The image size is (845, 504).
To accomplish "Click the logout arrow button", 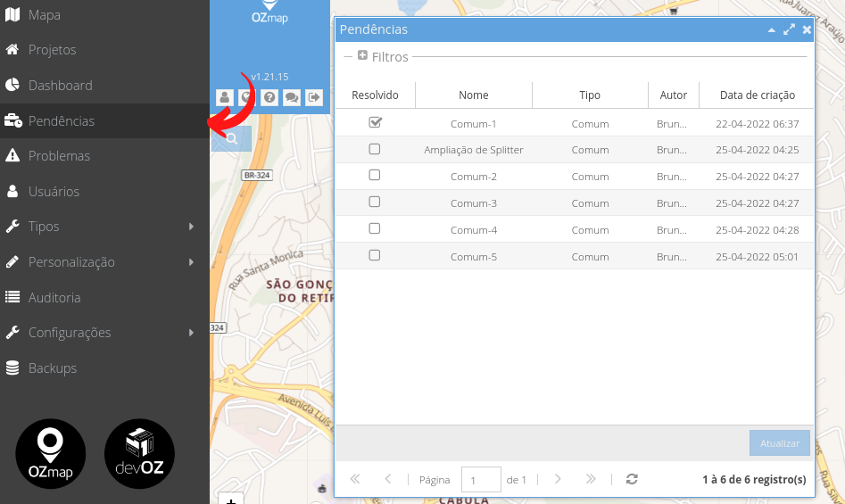I will pyautogui.click(x=314, y=97).
